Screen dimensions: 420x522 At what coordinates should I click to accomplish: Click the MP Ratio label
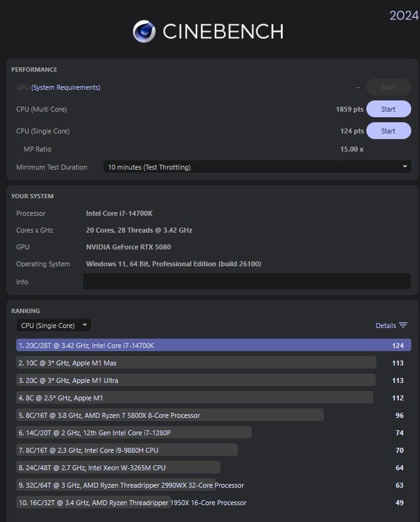pyautogui.click(x=37, y=149)
